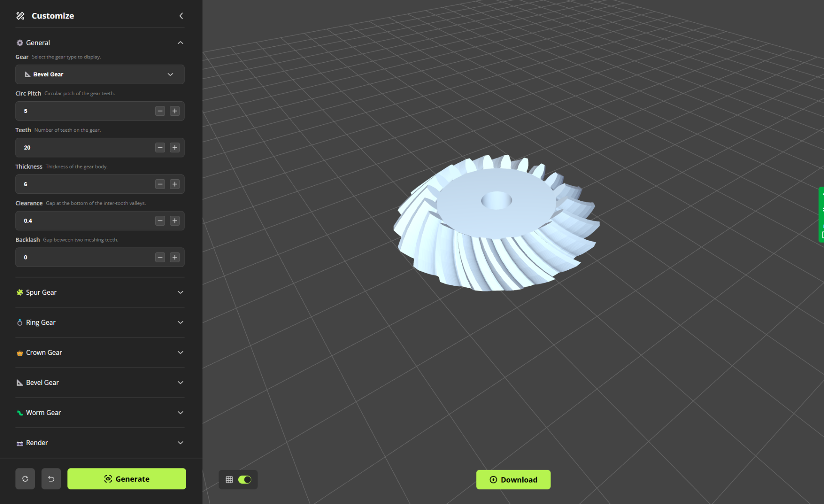Click the Crown Gear crown icon
The height and width of the screenshot is (504, 824).
[x=20, y=353]
